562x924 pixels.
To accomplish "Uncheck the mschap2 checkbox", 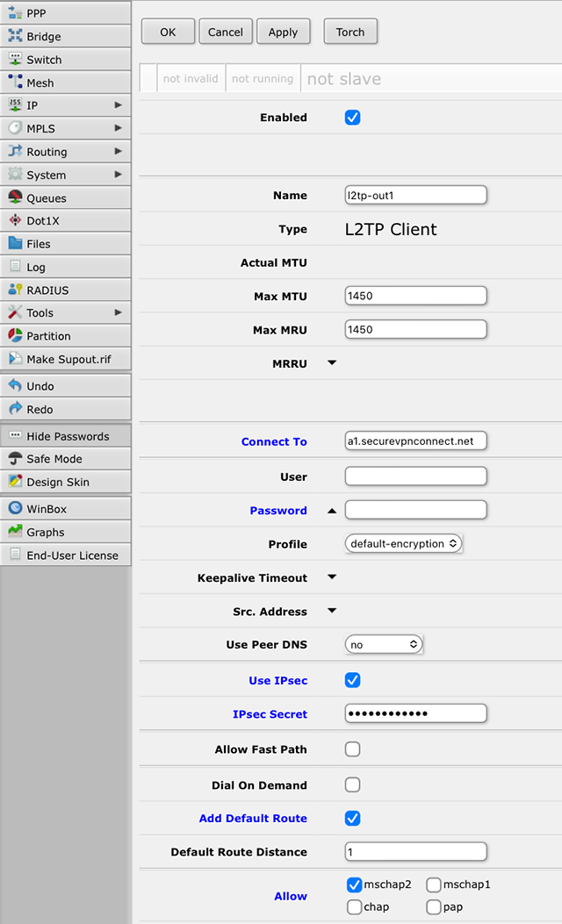I will click(355, 885).
